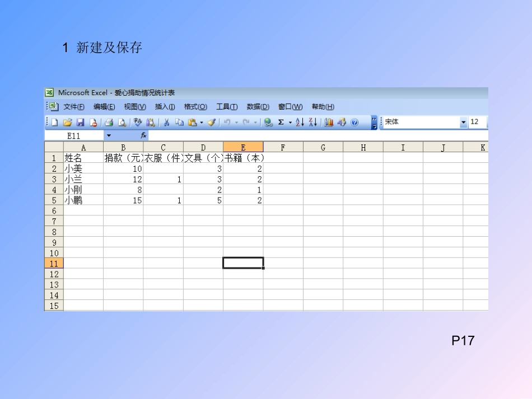Viewport: 532px width, 399px height.
Task: Insert a hyperlink with globe icon
Action: (x=268, y=123)
